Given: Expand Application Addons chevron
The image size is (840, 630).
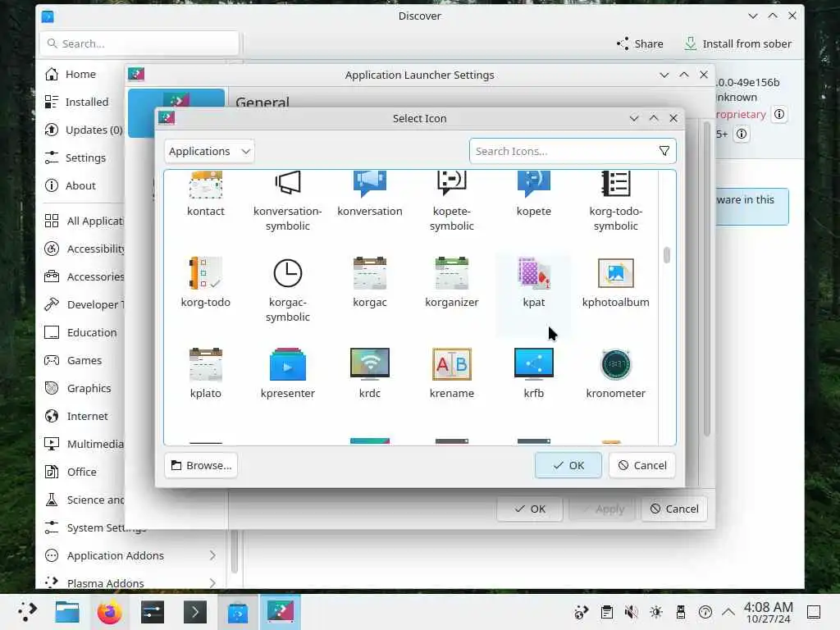Looking at the screenshot, I should click(x=212, y=555).
